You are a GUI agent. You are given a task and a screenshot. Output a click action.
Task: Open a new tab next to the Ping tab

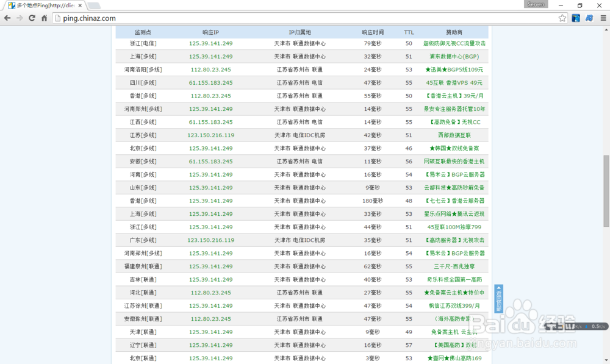[x=94, y=5]
